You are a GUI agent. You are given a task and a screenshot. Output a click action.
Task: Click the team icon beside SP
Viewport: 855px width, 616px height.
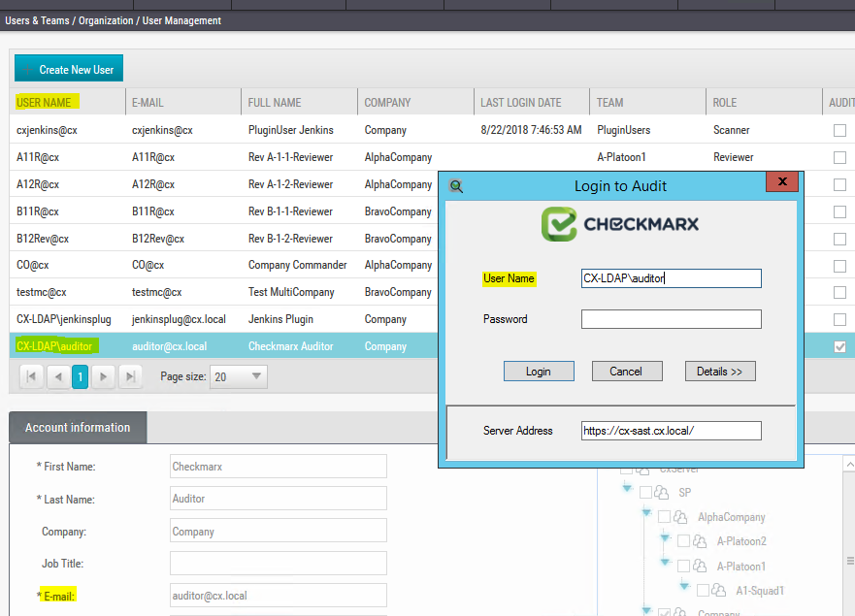pos(662,493)
